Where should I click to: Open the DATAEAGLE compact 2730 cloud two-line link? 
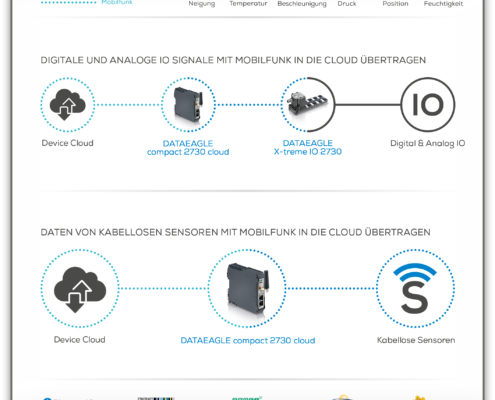188,148
